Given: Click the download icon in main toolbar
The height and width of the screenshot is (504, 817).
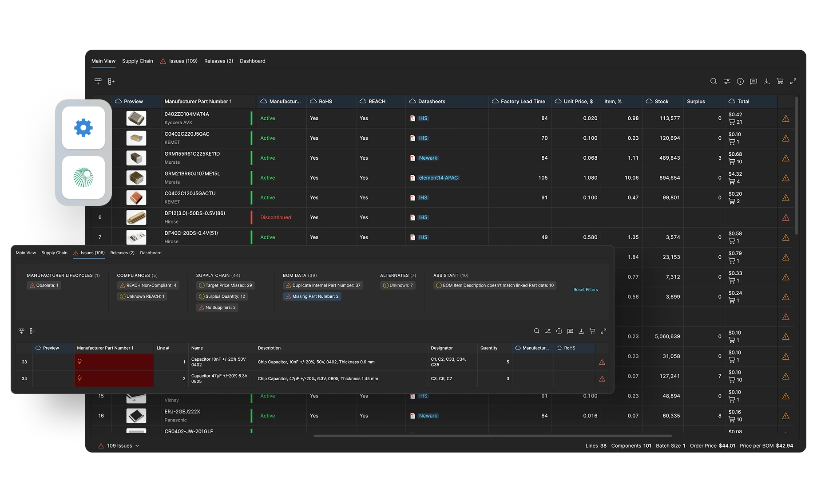Looking at the screenshot, I should (767, 81).
